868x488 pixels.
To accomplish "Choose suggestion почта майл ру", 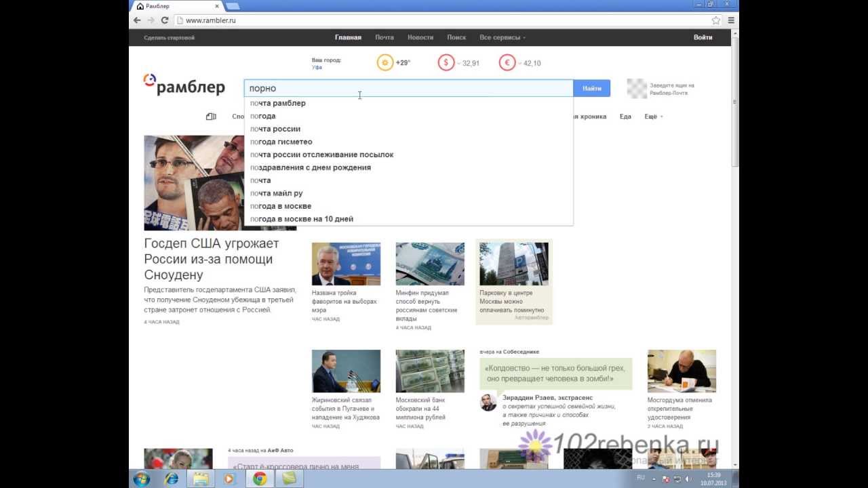I will 408,193.
